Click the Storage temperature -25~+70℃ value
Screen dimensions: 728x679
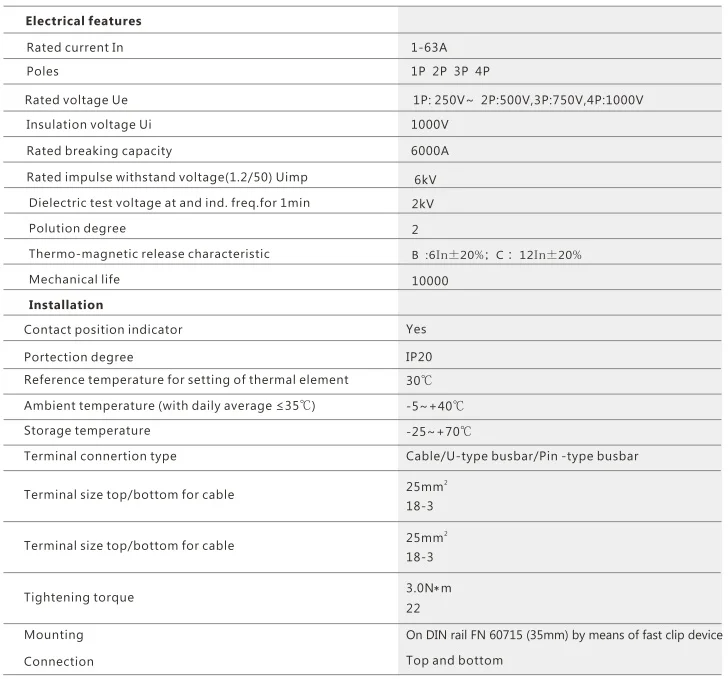click(439, 431)
